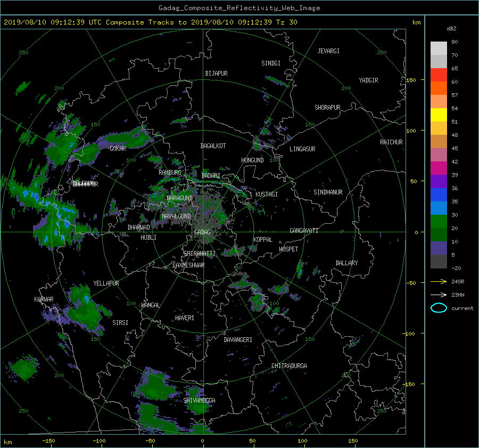
Task: Click the HANGAL city label
Action: tap(150, 305)
